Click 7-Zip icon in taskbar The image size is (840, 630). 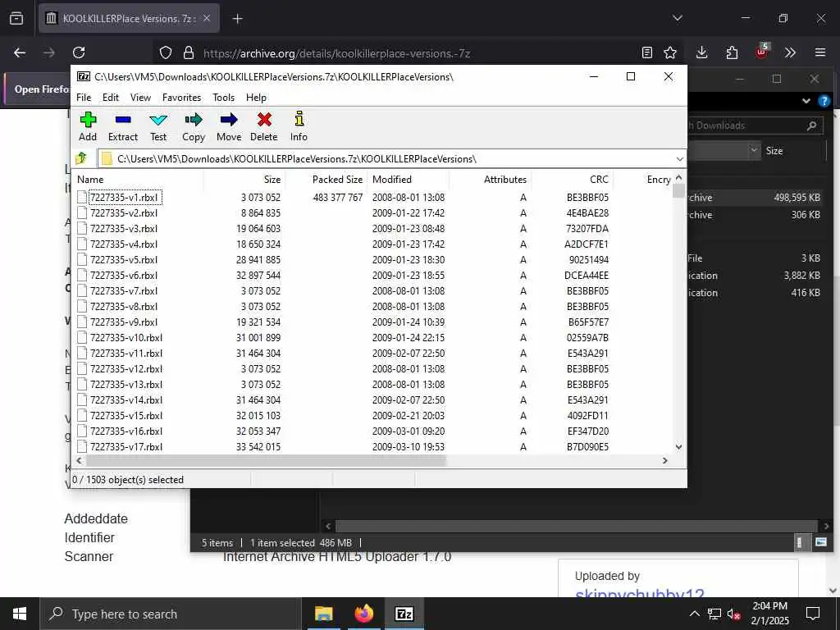pyautogui.click(x=404, y=614)
